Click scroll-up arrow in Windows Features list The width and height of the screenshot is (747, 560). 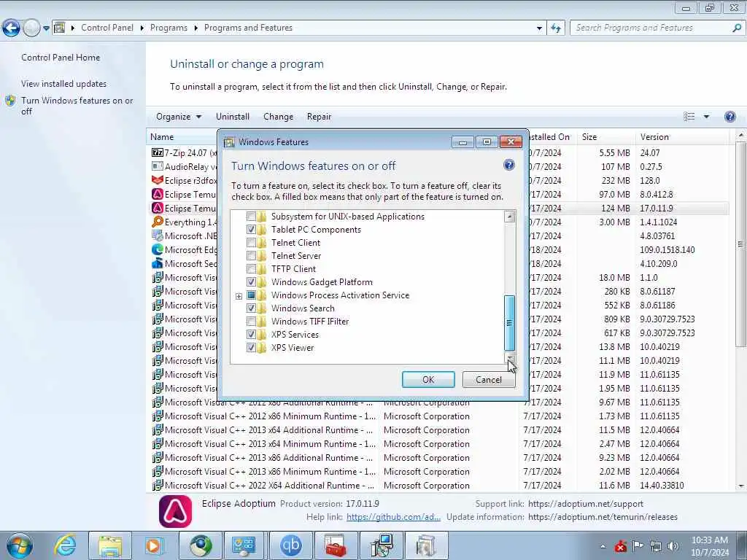pyautogui.click(x=509, y=216)
